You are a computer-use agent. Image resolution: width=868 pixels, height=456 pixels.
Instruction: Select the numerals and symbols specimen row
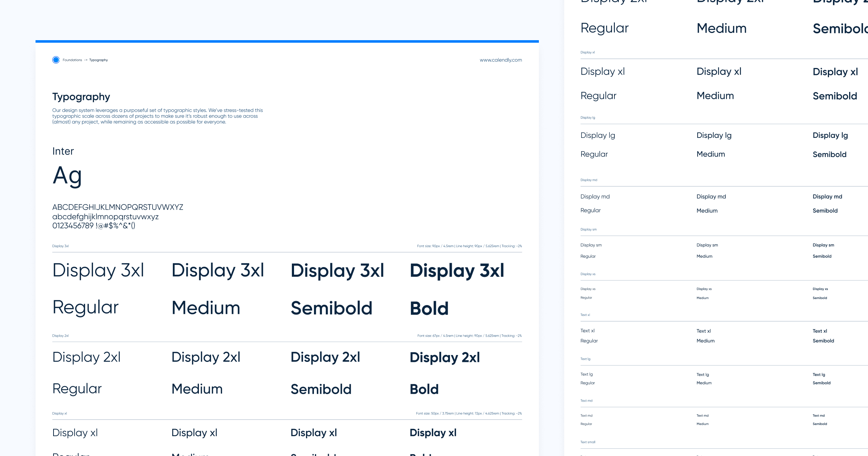click(94, 225)
